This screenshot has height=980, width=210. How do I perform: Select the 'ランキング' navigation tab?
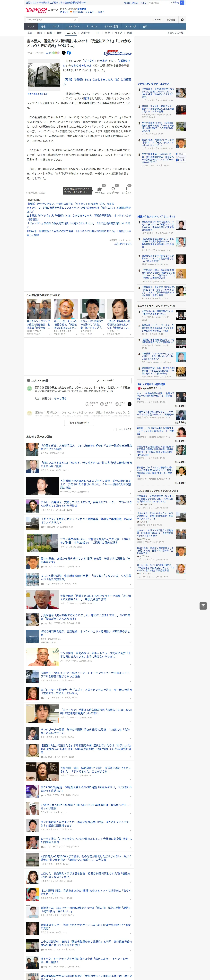point(130,27)
